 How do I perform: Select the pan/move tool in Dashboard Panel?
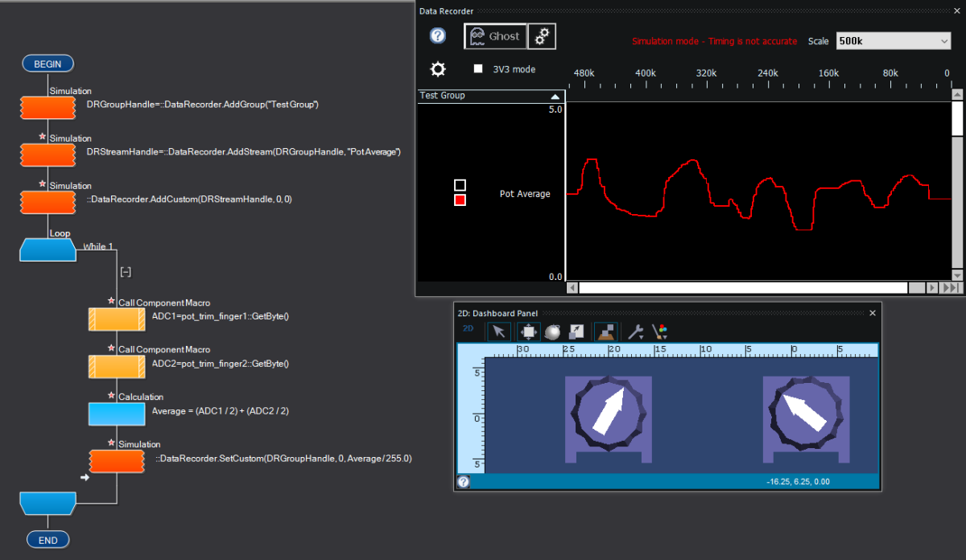tap(528, 331)
